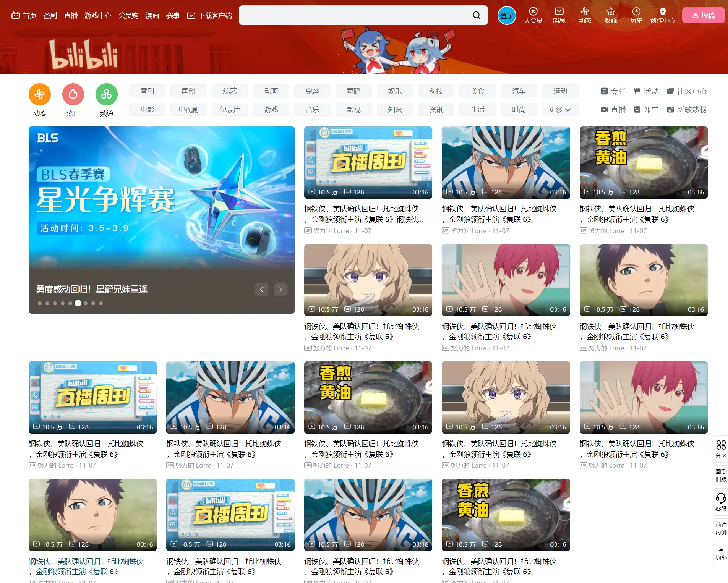Expand the 更多 categories dropdown
The width and height of the screenshot is (728, 583).
click(559, 110)
